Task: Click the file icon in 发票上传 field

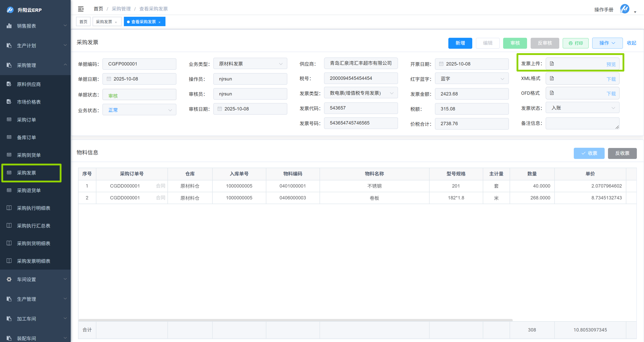Action: (x=552, y=63)
